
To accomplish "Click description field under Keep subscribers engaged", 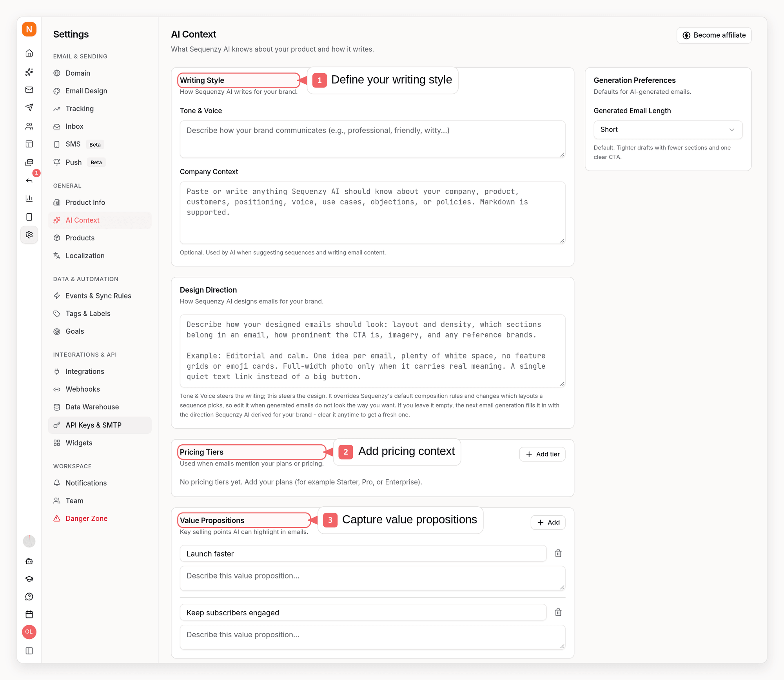I will click(x=372, y=637).
